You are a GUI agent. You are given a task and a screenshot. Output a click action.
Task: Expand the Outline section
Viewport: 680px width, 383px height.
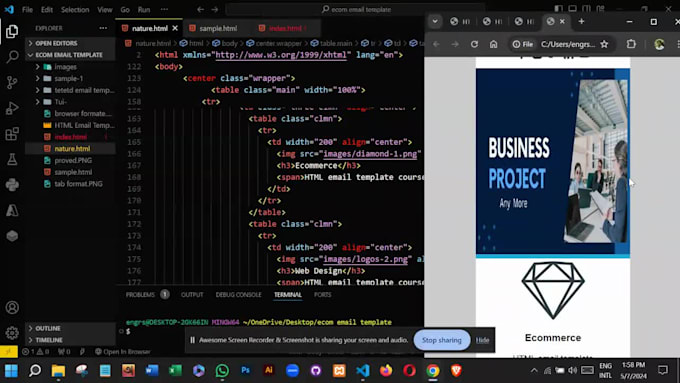coord(48,328)
